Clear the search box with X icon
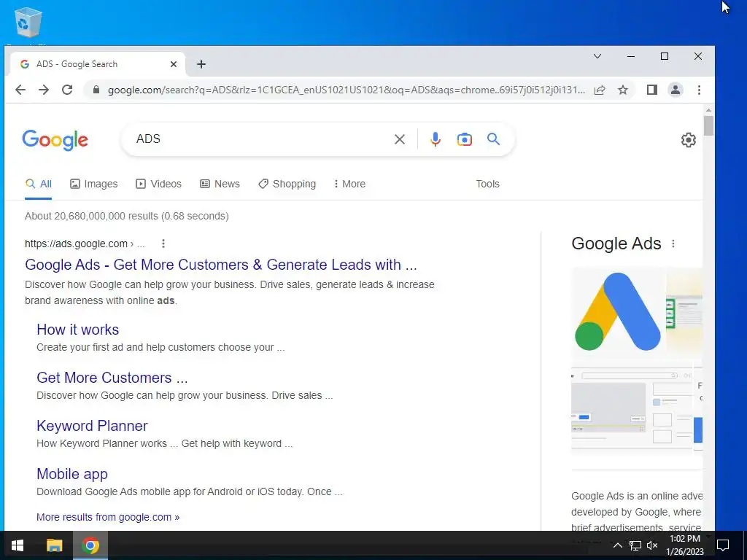Image resolution: width=747 pixels, height=560 pixels. click(400, 139)
